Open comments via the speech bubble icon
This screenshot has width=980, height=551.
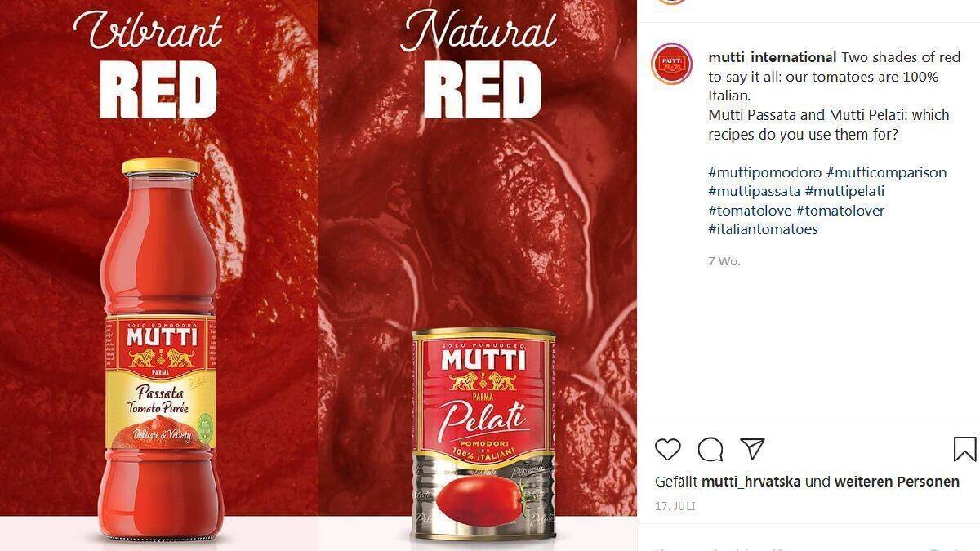click(710, 449)
